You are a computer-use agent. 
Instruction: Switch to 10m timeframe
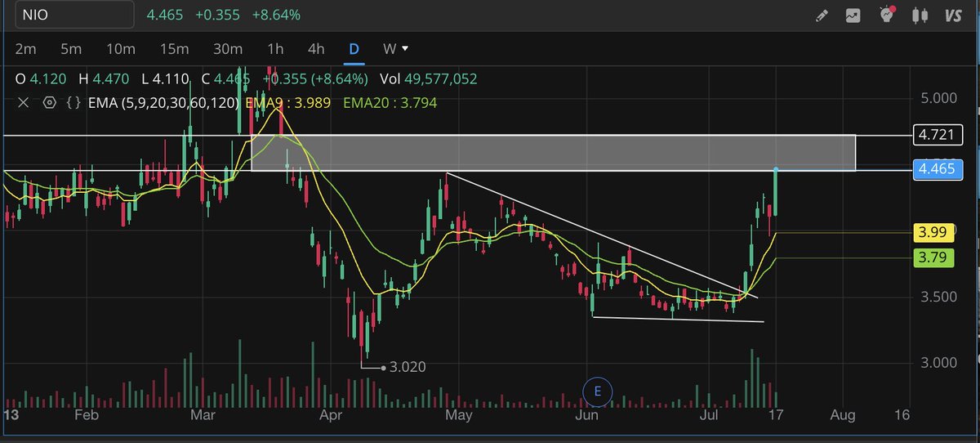coord(121,49)
